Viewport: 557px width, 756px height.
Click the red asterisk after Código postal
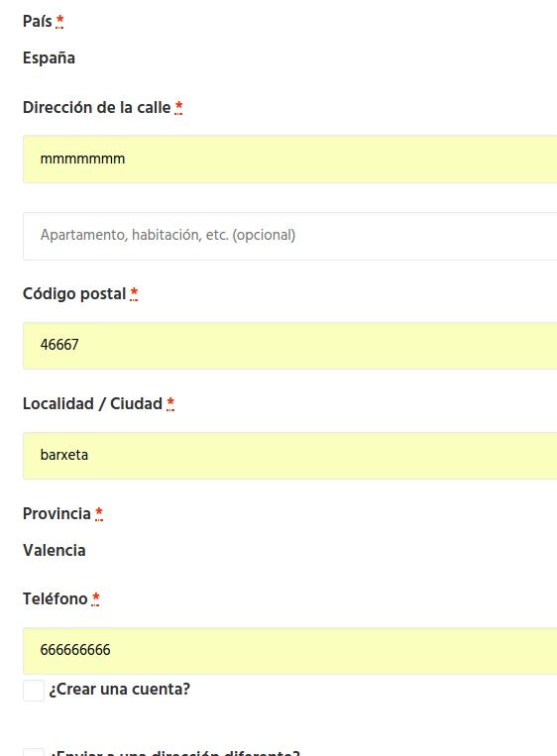[134, 293]
